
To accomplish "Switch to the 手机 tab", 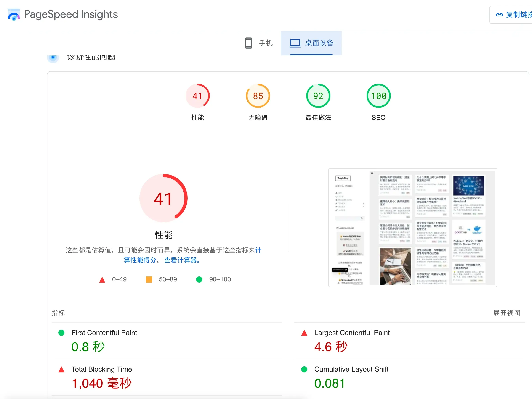I will point(265,43).
